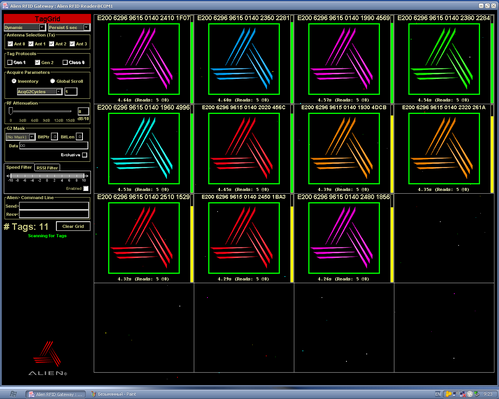The width and height of the screenshot is (499, 399).
Task: Click the AcqG2Cycles value field
Action: point(71,91)
